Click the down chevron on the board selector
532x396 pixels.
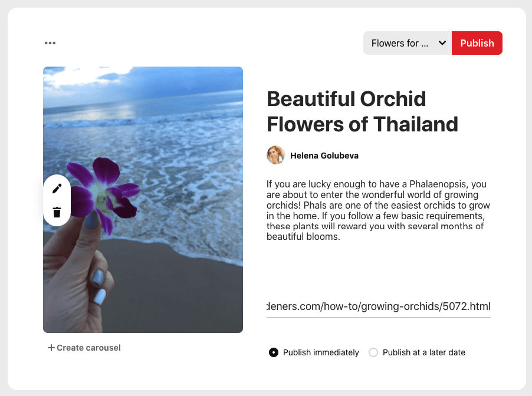point(441,43)
